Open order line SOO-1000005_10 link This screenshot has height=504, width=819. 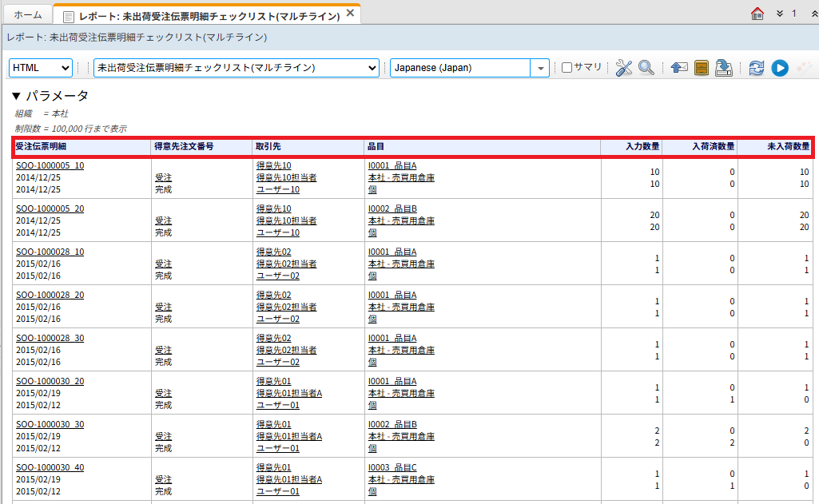[x=50, y=165]
